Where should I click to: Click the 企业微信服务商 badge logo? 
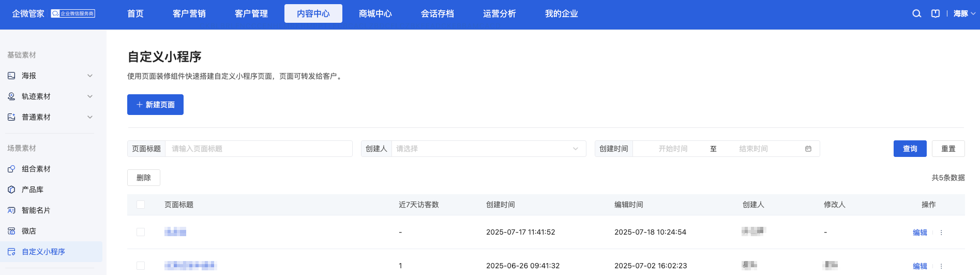73,13
